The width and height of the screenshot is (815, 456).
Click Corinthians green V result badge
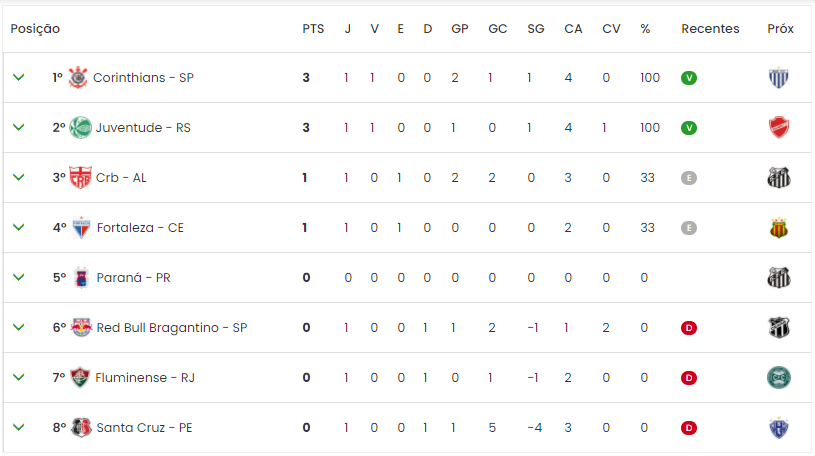[x=689, y=78]
